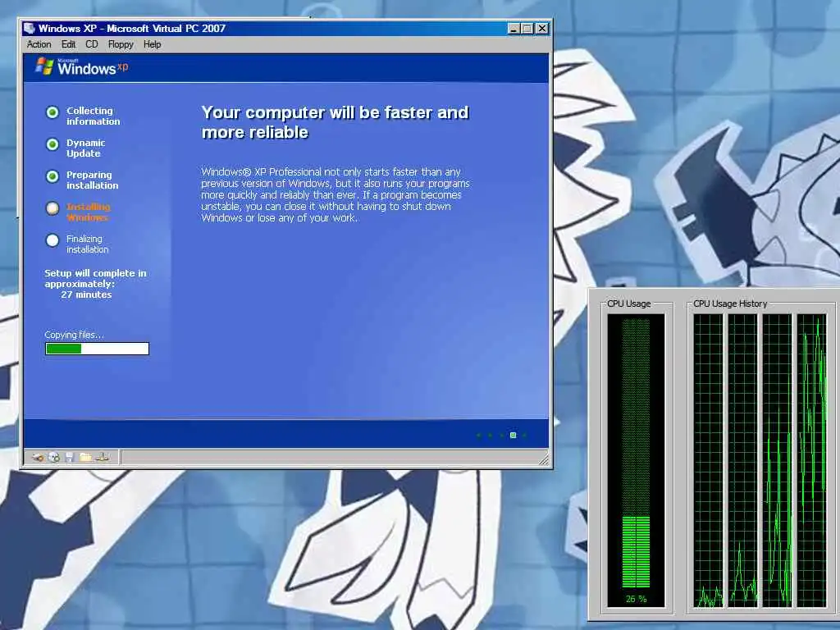This screenshot has height=630, width=840.
Task: Open the Floppy menu
Action: [121, 44]
